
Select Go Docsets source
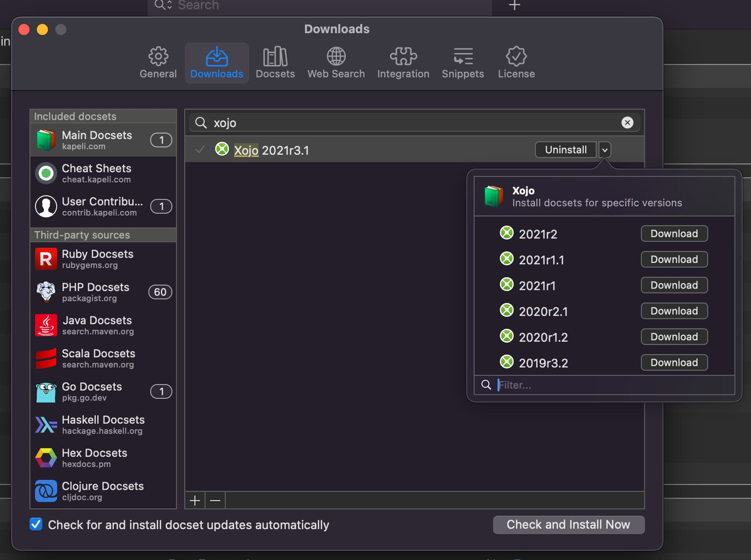pyautogui.click(x=103, y=391)
